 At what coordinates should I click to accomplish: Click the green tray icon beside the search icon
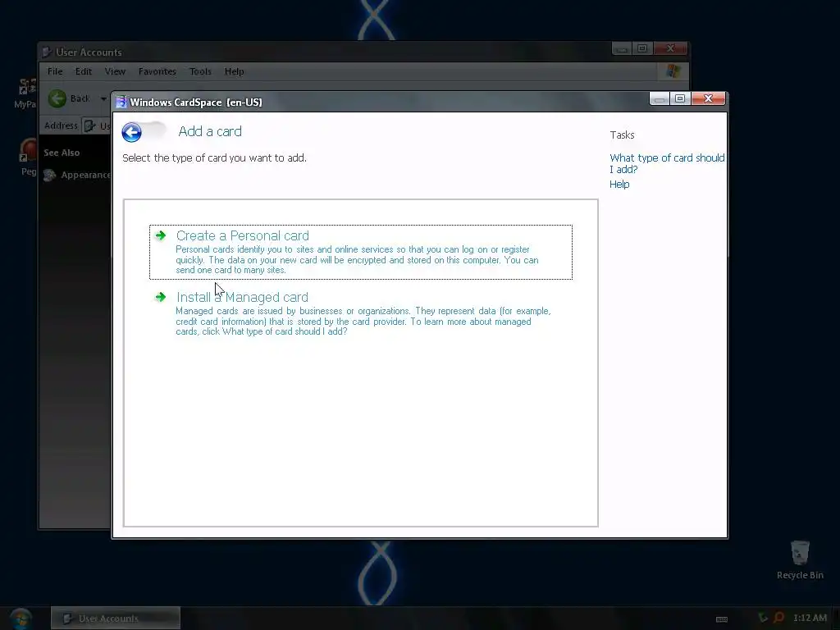763,618
